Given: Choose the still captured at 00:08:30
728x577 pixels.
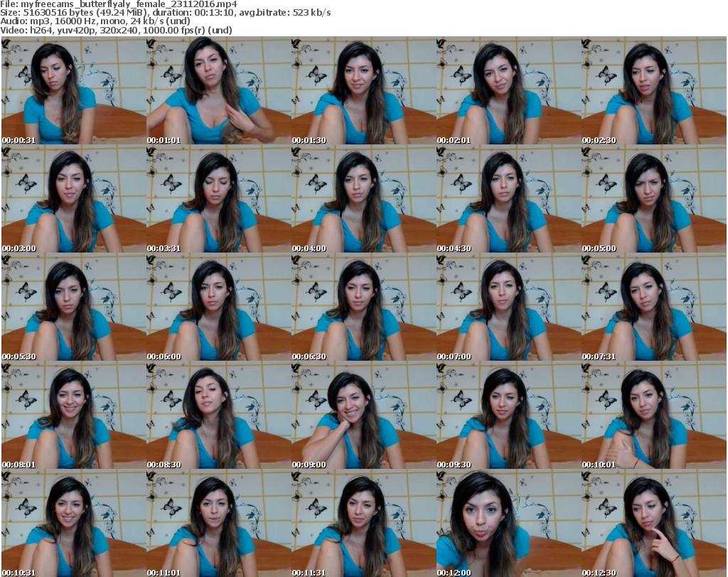Looking at the screenshot, I should (219, 415).
